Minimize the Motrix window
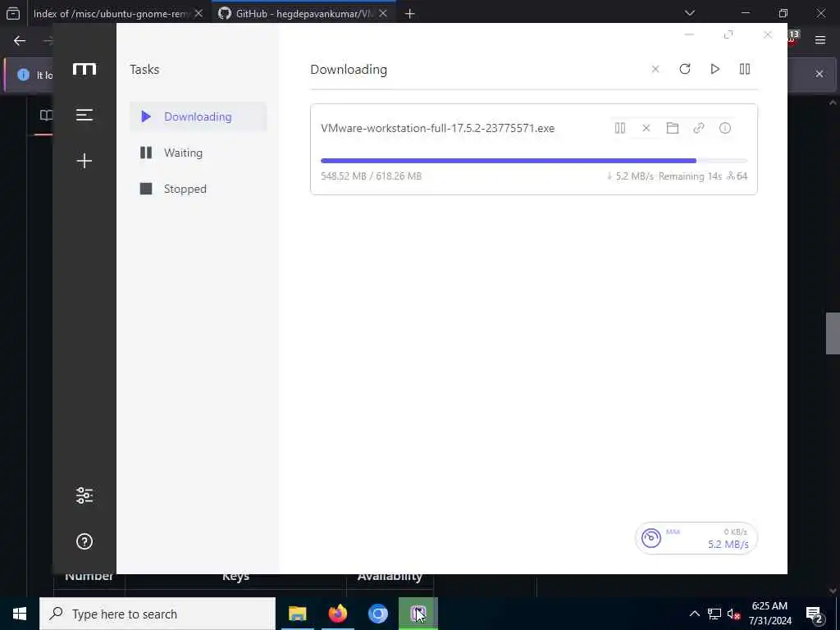840x630 pixels. [x=689, y=34]
